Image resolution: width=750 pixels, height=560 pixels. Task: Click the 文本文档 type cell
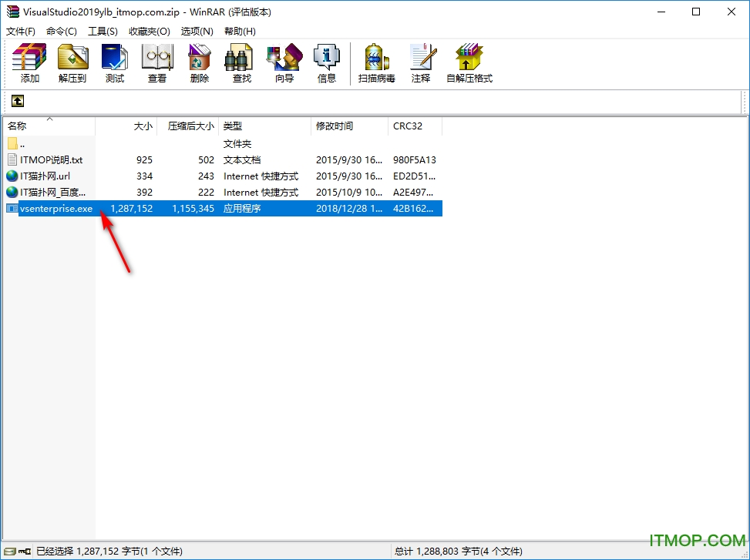(x=242, y=159)
